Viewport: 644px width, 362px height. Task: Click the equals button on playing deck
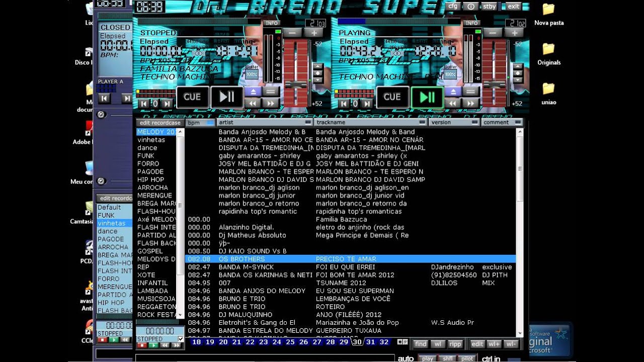(x=470, y=92)
